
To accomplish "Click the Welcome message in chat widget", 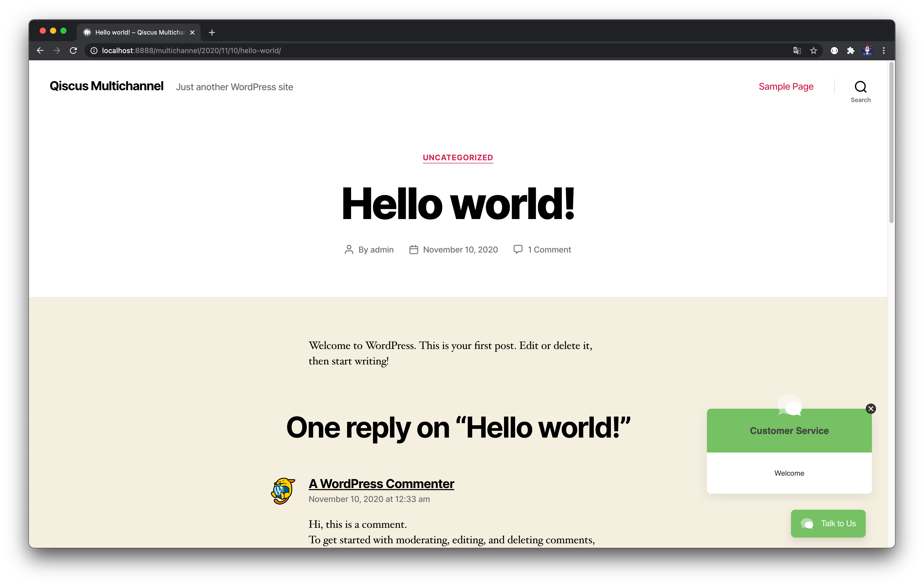I will click(x=789, y=473).
